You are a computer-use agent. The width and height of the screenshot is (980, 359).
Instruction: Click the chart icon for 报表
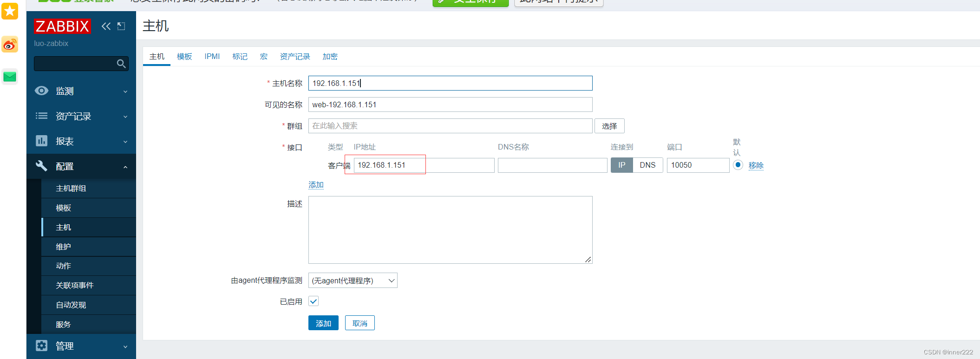click(41, 141)
